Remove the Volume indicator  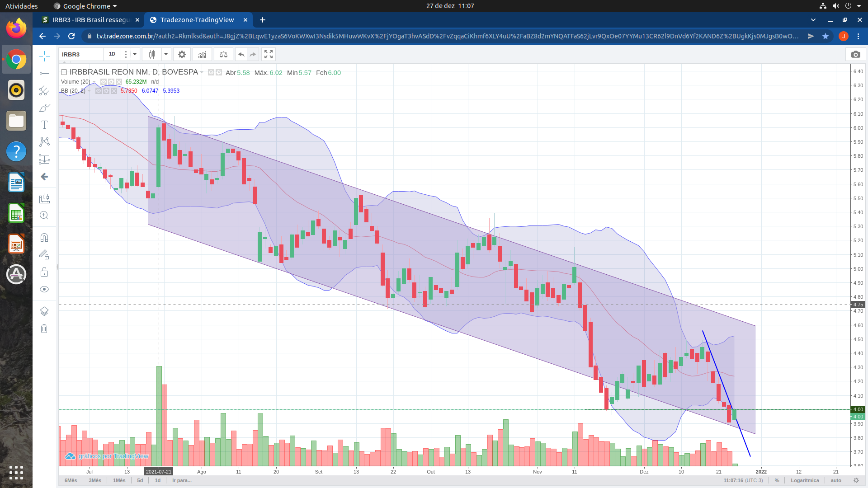point(119,82)
